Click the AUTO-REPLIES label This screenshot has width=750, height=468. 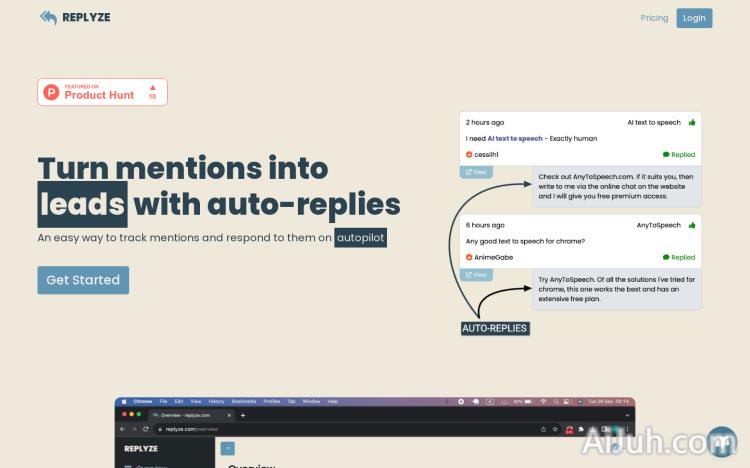[x=494, y=328]
